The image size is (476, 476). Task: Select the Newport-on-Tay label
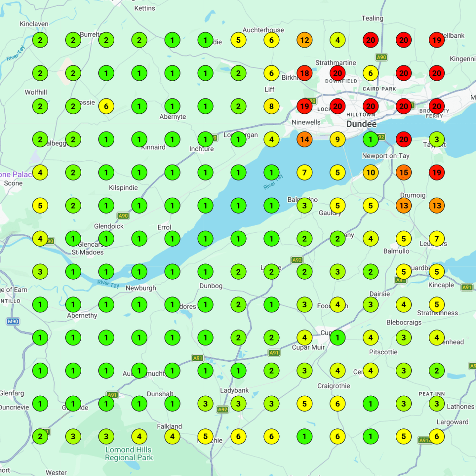[x=386, y=156]
